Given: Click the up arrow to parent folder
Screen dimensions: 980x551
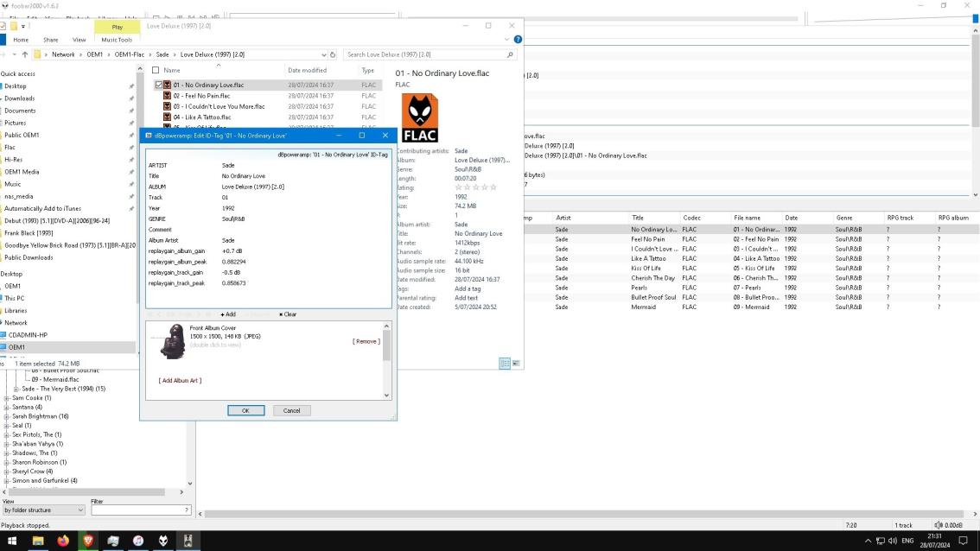Looking at the screenshot, I should pyautogui.click(x=25, y=54).
